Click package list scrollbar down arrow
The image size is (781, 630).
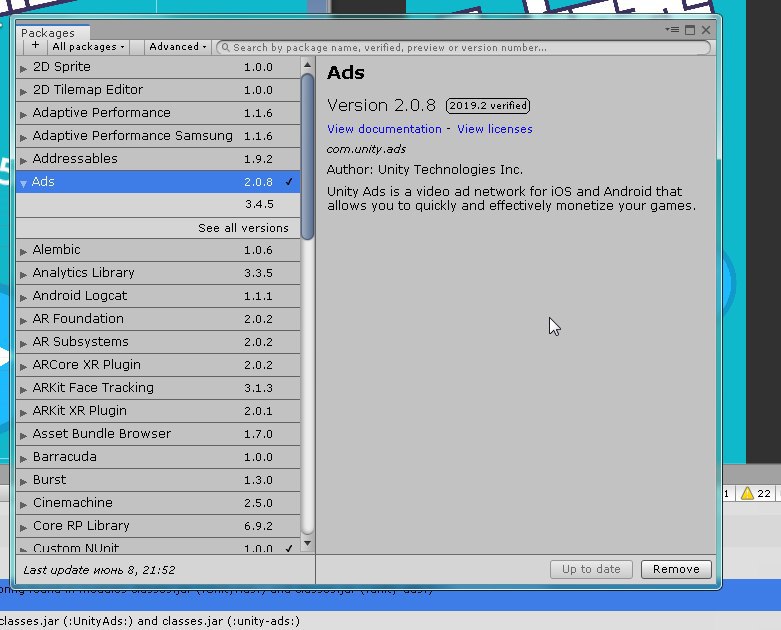coord(307,543)
